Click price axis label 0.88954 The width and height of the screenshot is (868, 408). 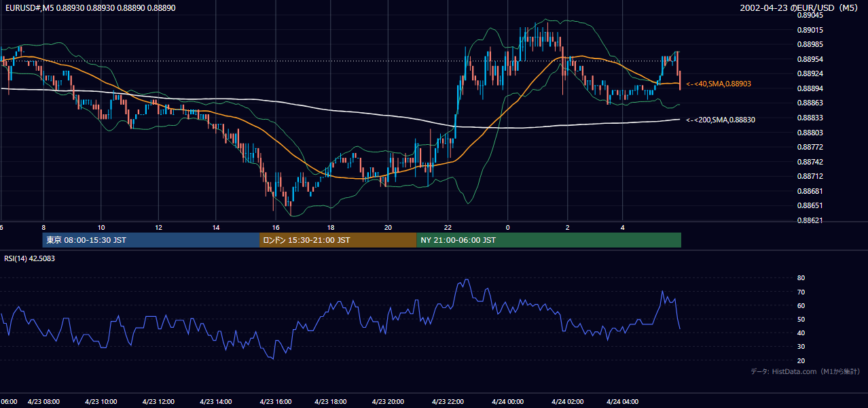tap(810, 59)
